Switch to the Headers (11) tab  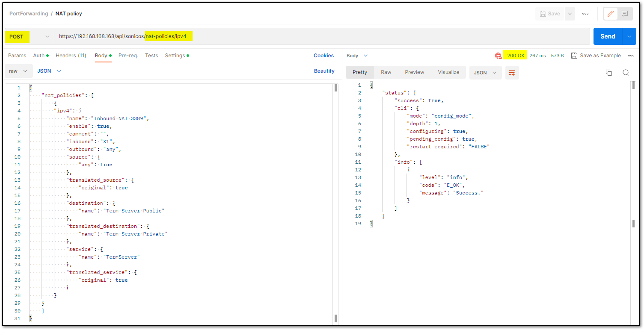pos(71,56)
